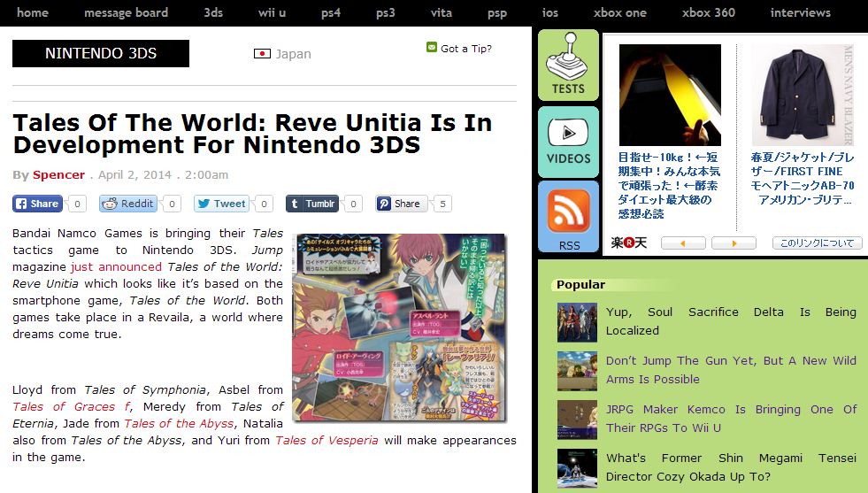Open the New Wild Arms popular article
Screen dimensions: 868x493
point(731,370)
